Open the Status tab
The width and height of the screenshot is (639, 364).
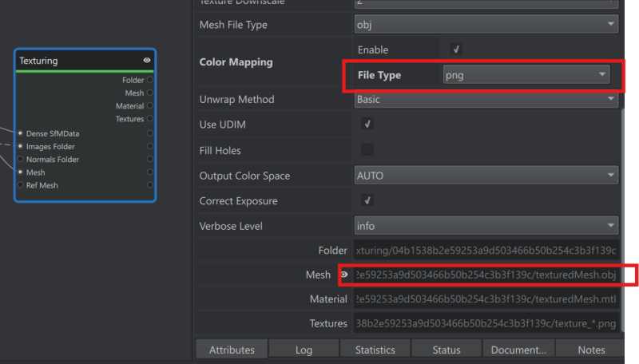tap(447, 350)
